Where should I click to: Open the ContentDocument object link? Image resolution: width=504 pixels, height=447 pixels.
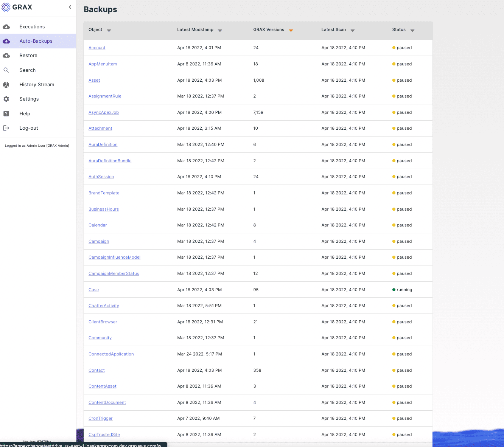(107, 403)
